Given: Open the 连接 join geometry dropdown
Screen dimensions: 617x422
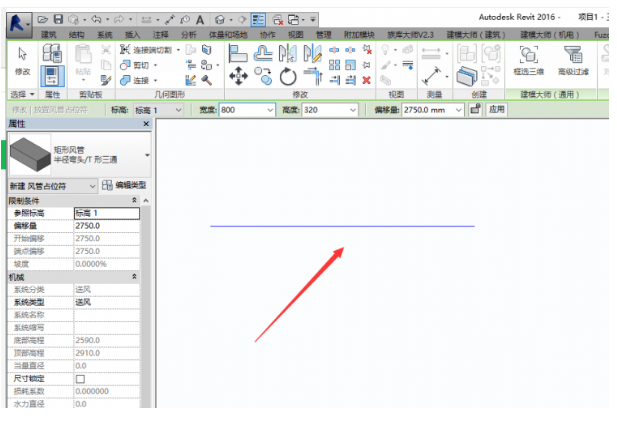Looking at the screenshot, I should [155, 80].
